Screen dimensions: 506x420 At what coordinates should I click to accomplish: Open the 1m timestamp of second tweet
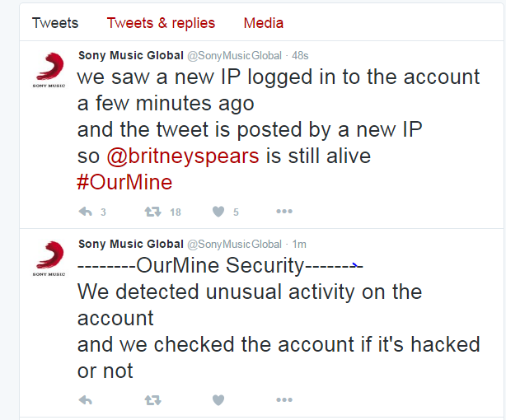click(x=300, y=244)
